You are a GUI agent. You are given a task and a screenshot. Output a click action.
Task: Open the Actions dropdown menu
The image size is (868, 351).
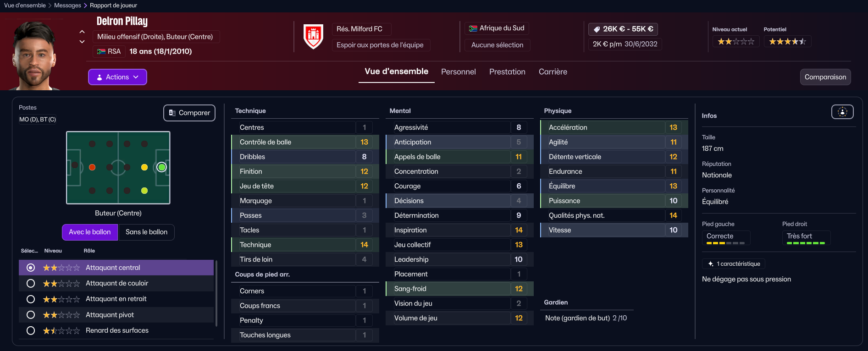117,77
